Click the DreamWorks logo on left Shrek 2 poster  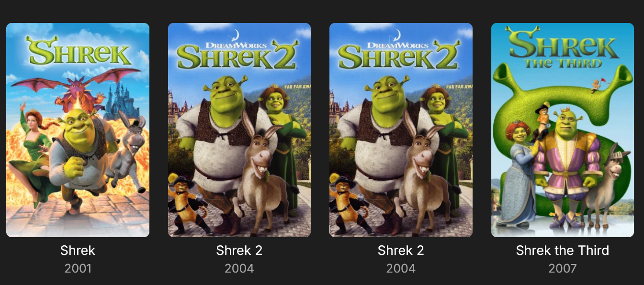pyautogui.click(x=236, y=43)
